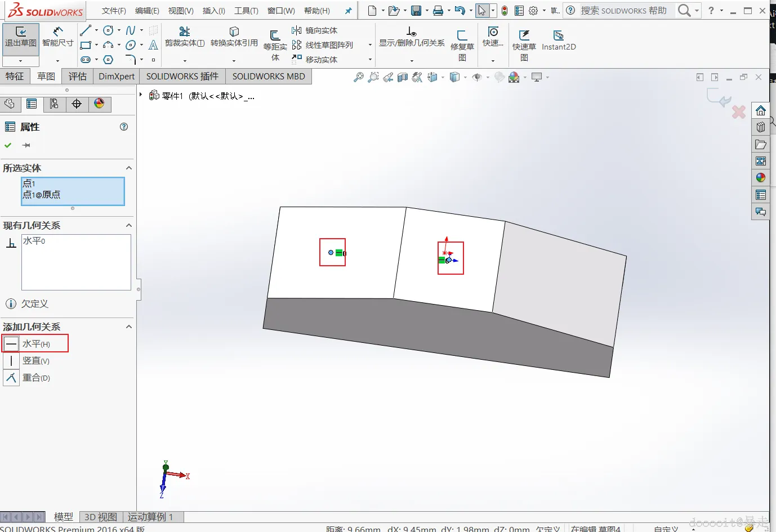Collapse the 所选实体 section

tap(128, 168)
